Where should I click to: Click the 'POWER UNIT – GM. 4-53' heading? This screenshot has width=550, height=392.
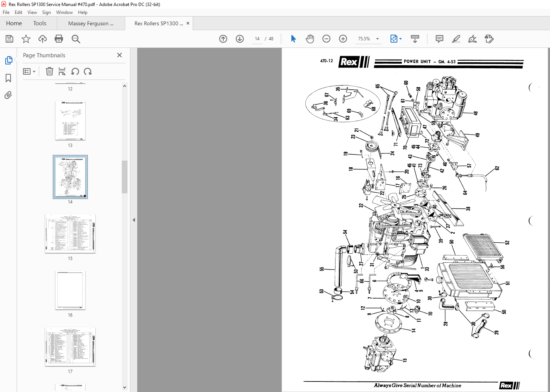[429, 61]
